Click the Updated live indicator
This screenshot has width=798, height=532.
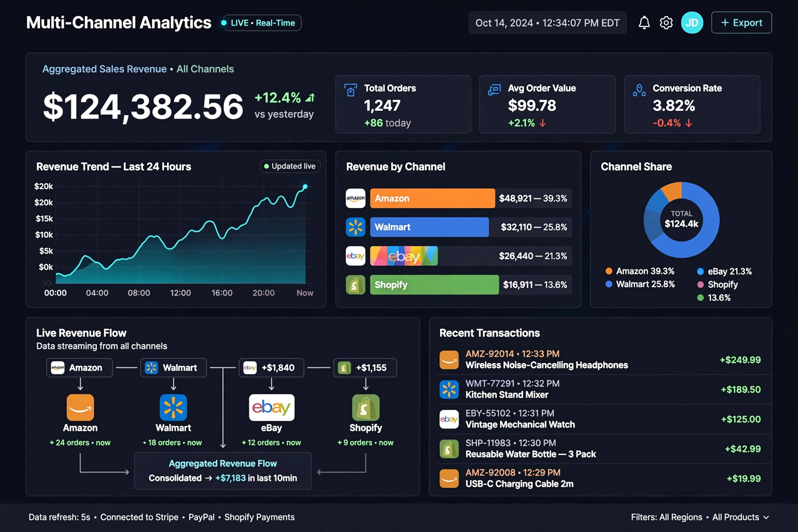click(x=290, y=166)
